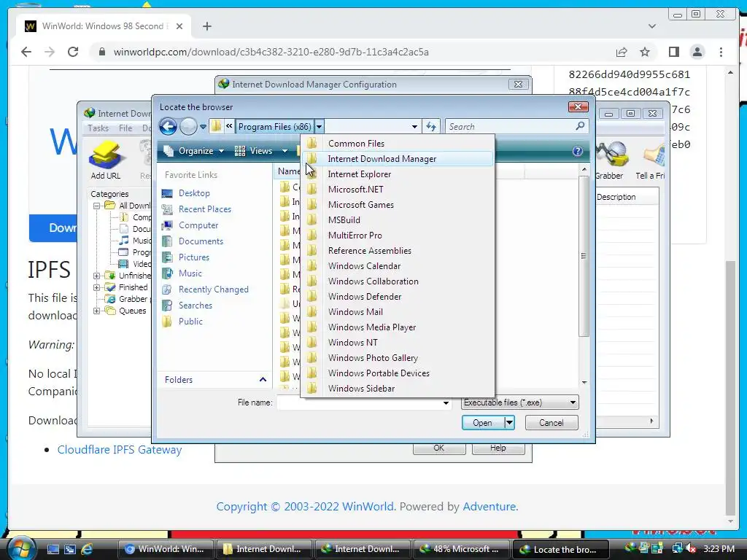Choose Internet Download Manager folder in dropdown
The image size is (747, 560).
click(398, 158)
